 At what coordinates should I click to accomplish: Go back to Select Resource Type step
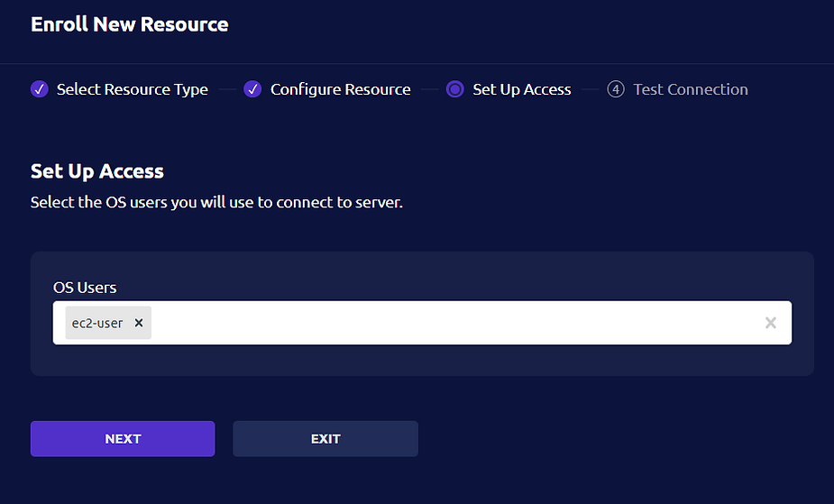click(x=132, y=89)
